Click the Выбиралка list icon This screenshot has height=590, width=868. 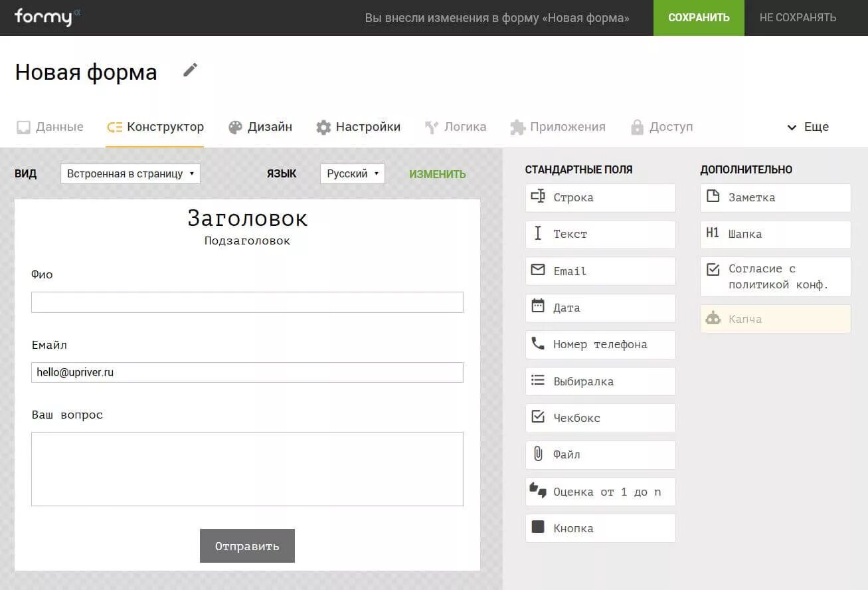pyautogui.click(x=538, y=380)
